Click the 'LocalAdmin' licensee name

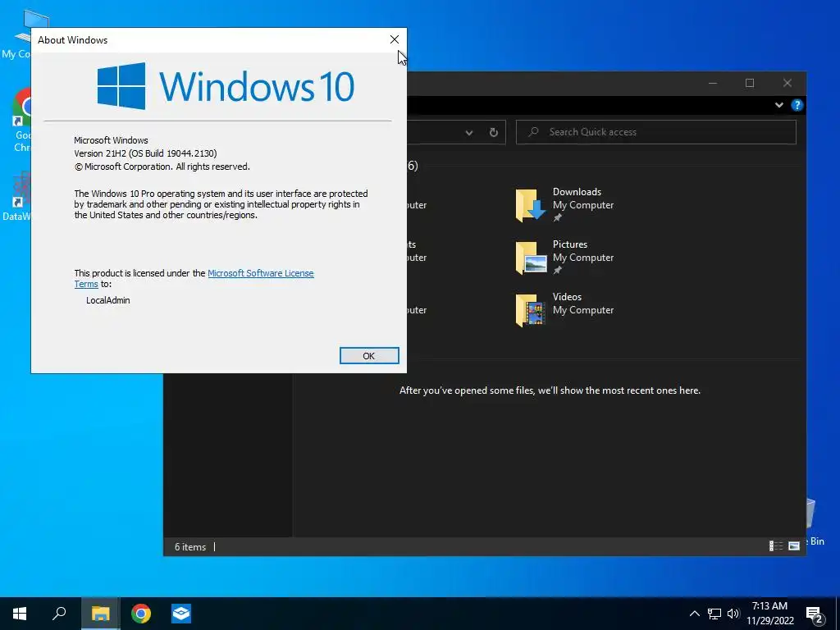point(108,300)
